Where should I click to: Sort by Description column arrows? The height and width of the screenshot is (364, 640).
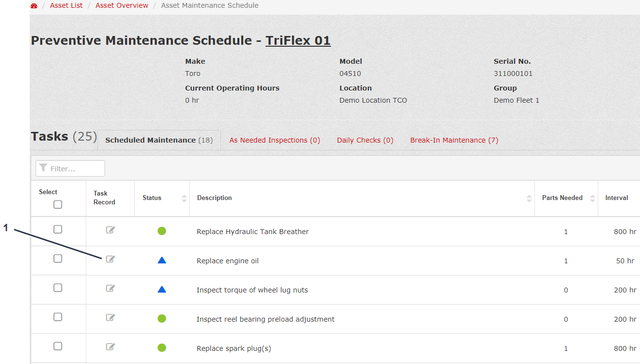pyautogui.click(x=529, y=198)
